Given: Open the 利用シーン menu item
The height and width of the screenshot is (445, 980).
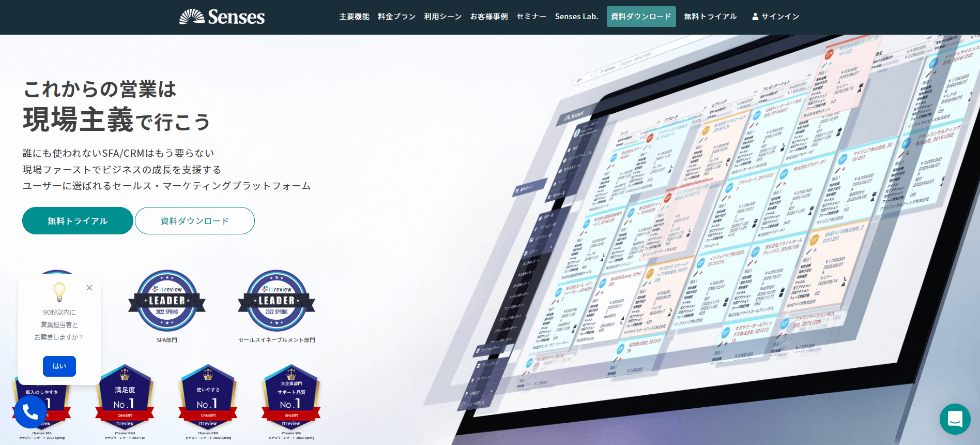Looking at the screenshot, I should tap(443, 17).
